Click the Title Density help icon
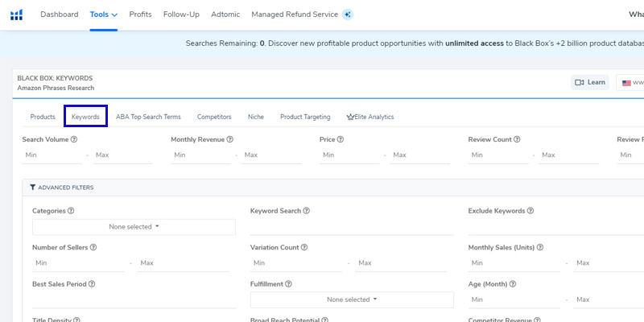644x322 pixels. point(76,320)
